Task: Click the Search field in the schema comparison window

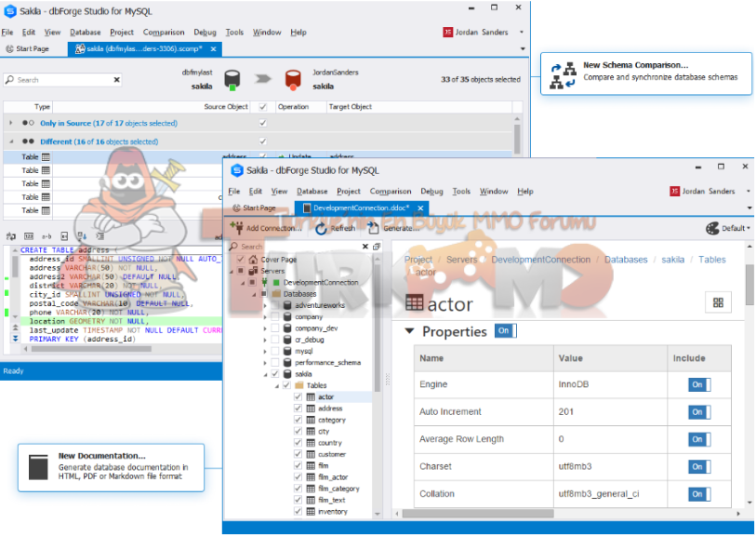Action: (62, 80)
